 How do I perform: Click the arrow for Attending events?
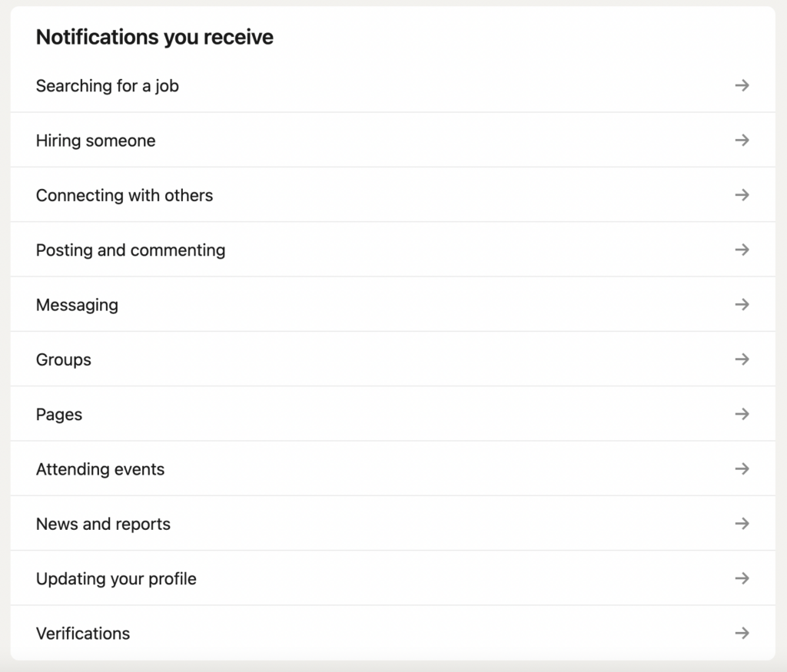[x=742, y=468]
